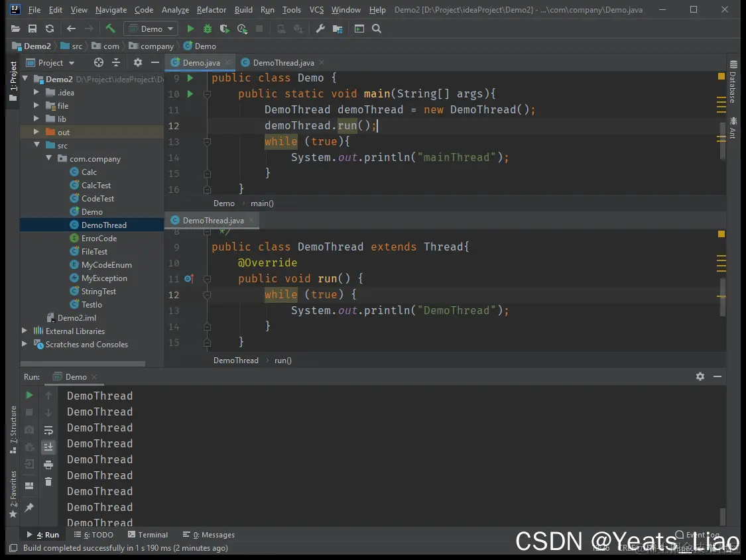Click run gutter arrow on line 9

click(x=190, y=78)
